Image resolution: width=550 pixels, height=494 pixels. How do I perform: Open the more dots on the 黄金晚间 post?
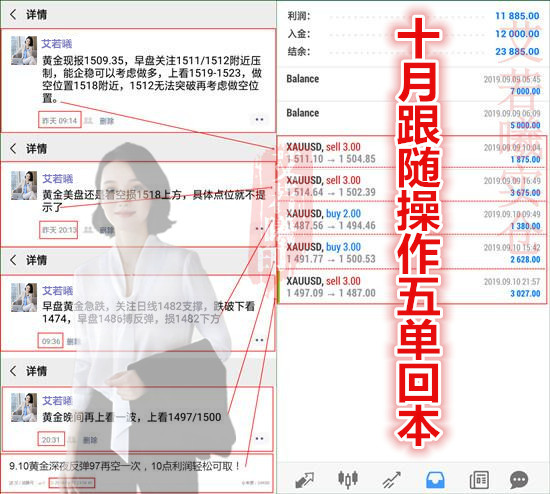coord(259,439)
